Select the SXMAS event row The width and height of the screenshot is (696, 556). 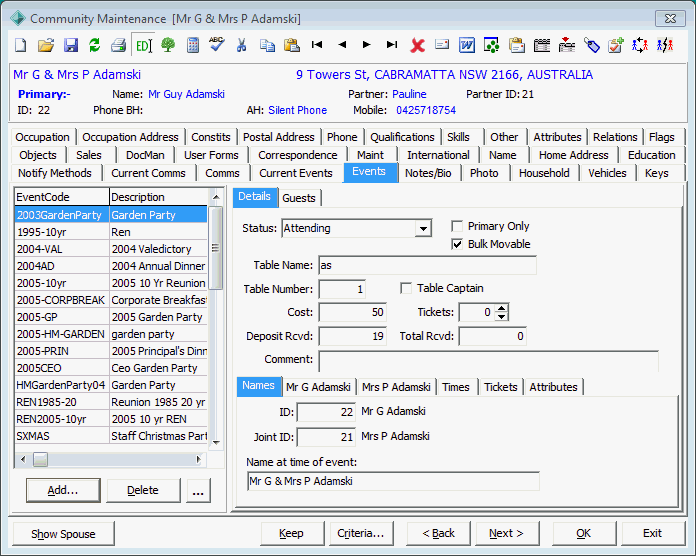[111, 436]
